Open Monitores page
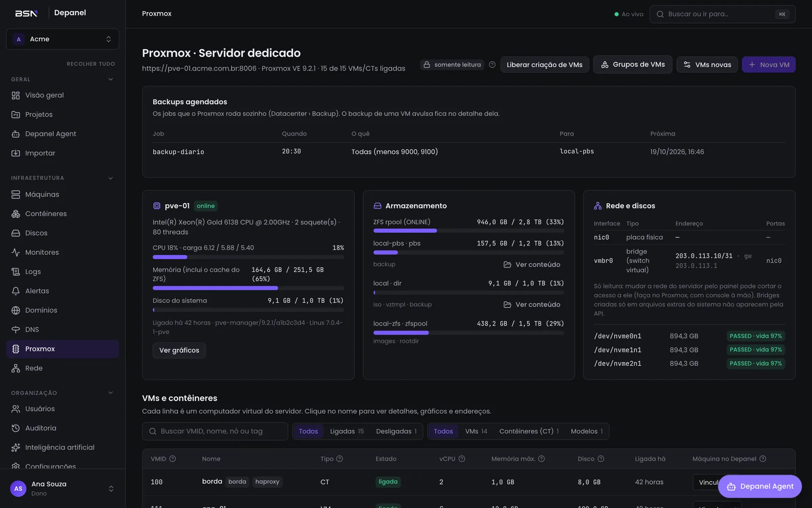 pyautogui.click(x=62, y=252)
